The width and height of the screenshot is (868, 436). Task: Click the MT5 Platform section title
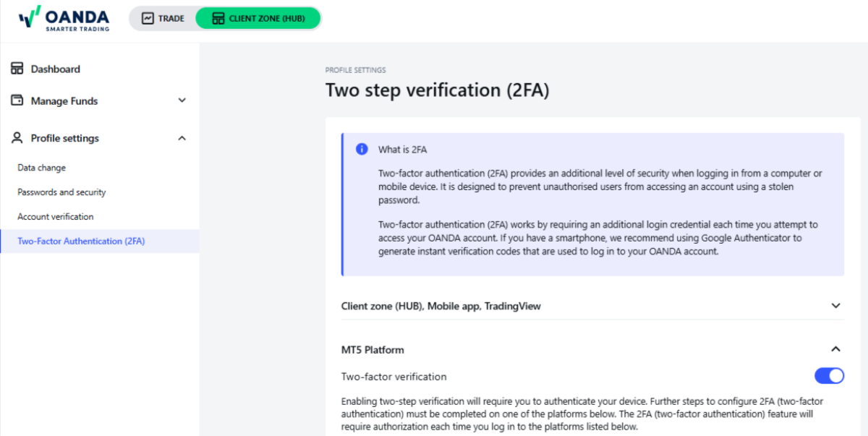[373, 350]
